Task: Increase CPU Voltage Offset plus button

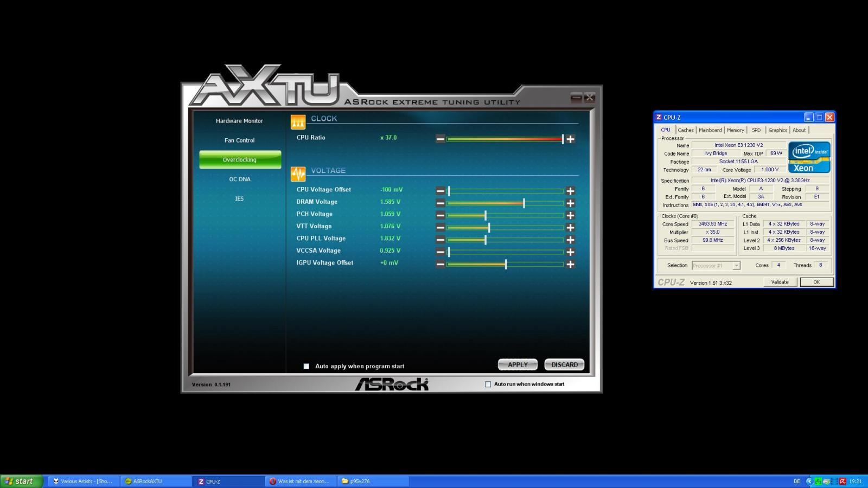Action: (570, 191)
